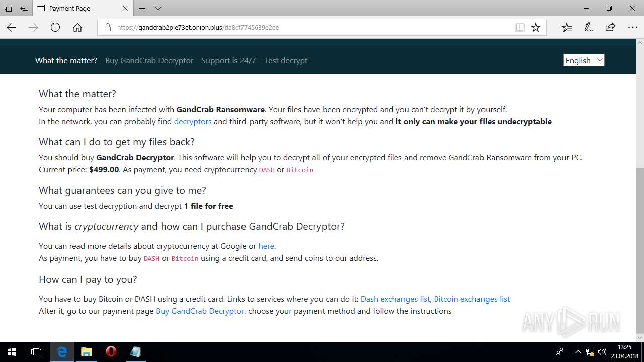Click Buy GandCrab Decryptor payment link
644x362 pixels.
click(200, 311)
